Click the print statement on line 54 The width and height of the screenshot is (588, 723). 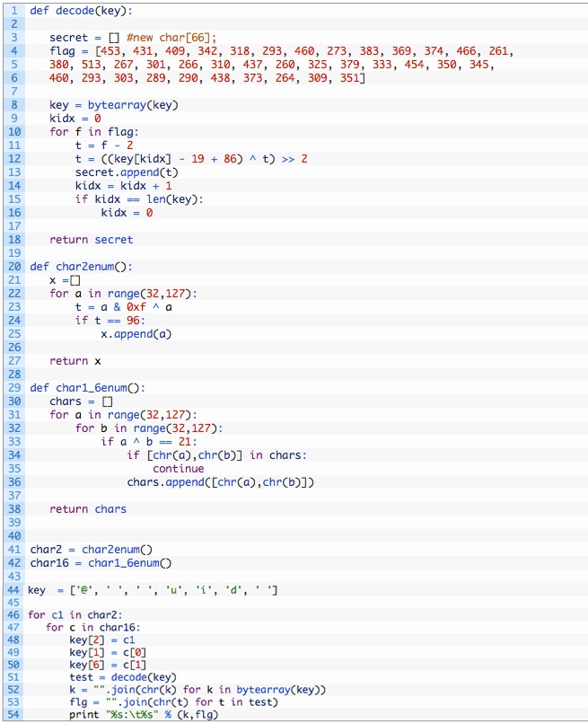(144, 715)
